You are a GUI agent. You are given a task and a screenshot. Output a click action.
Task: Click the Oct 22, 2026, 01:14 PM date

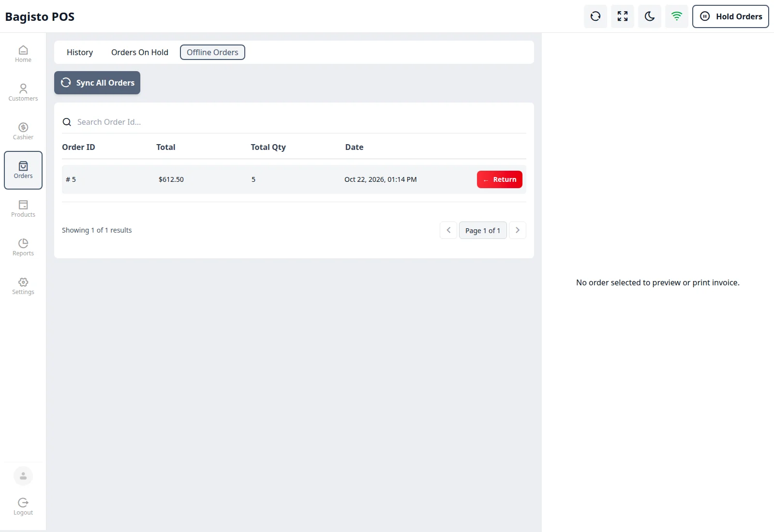pyautogui.click(x=381, y=179)
